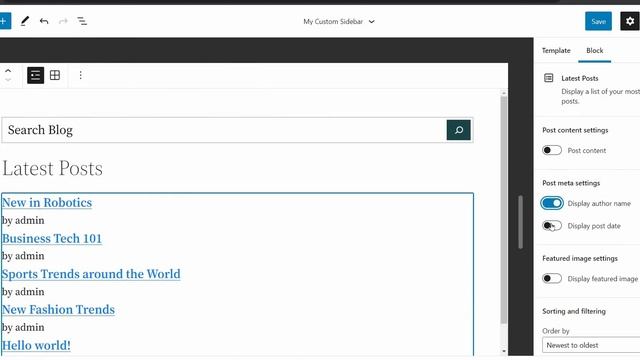The image size is (640, 360).
Task: Move block up with arrow
Action: 8,71
